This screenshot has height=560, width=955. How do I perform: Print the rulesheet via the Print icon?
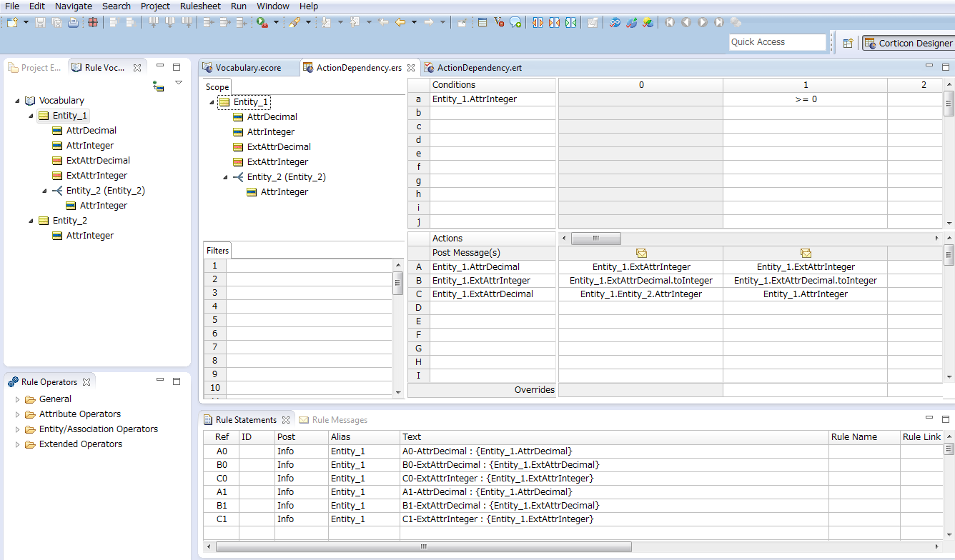point(73,22)
